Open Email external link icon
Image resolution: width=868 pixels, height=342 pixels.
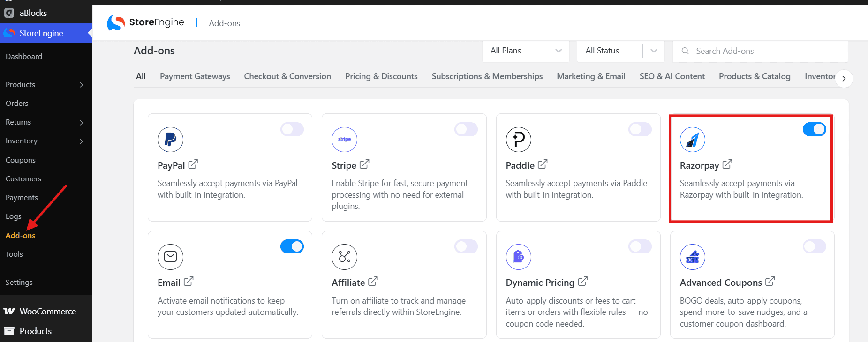click(x=189, y=282)
